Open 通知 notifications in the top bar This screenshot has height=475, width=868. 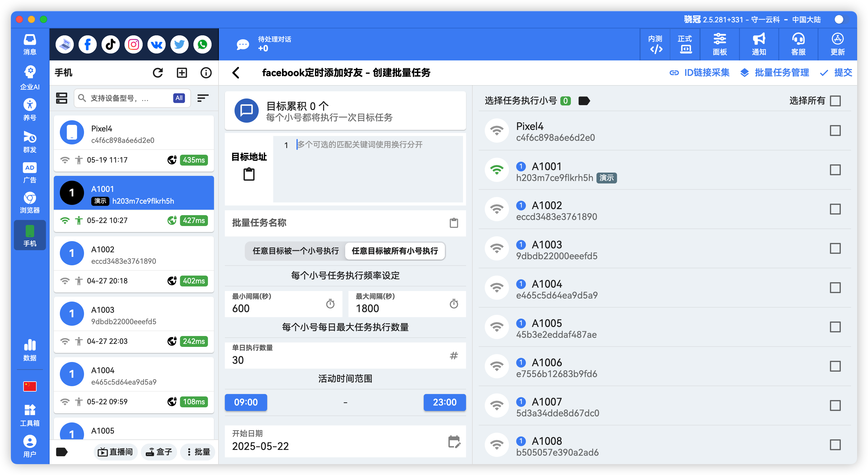[759, 44]
